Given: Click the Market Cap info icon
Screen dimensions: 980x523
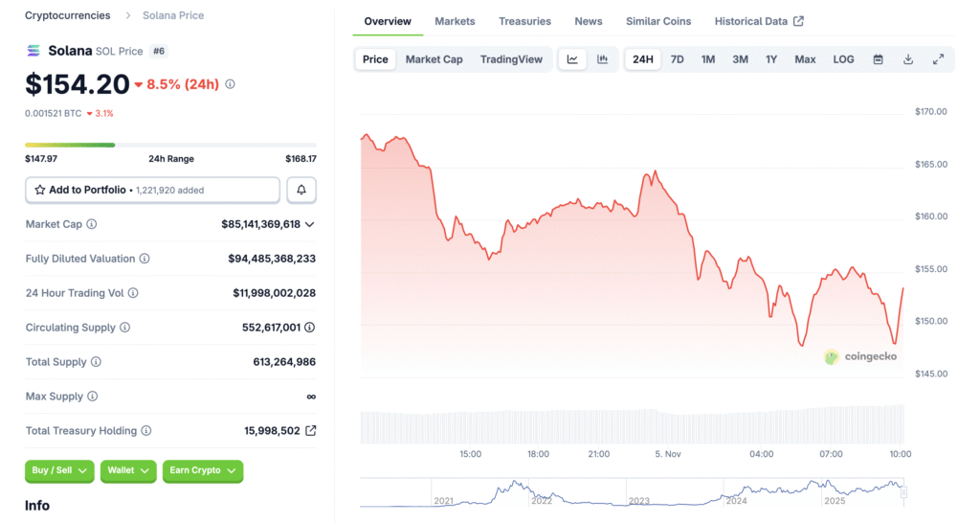Looking at the screenshot, I should [x=92, y=224].
